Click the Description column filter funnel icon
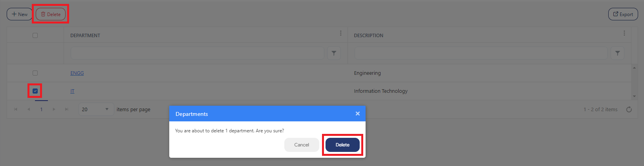Image resolution: width=644 pixels, height=166 pixels. 617,53
